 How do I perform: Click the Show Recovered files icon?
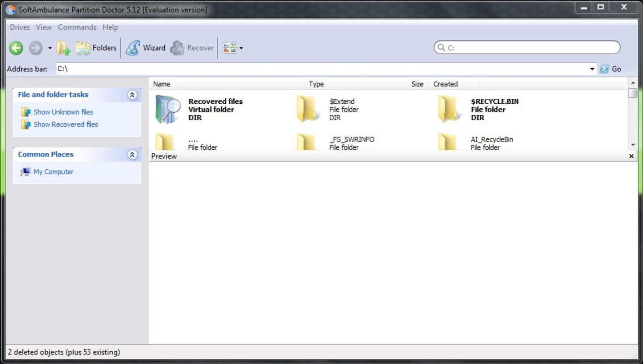pyautogui.click(x=26, y=124)
